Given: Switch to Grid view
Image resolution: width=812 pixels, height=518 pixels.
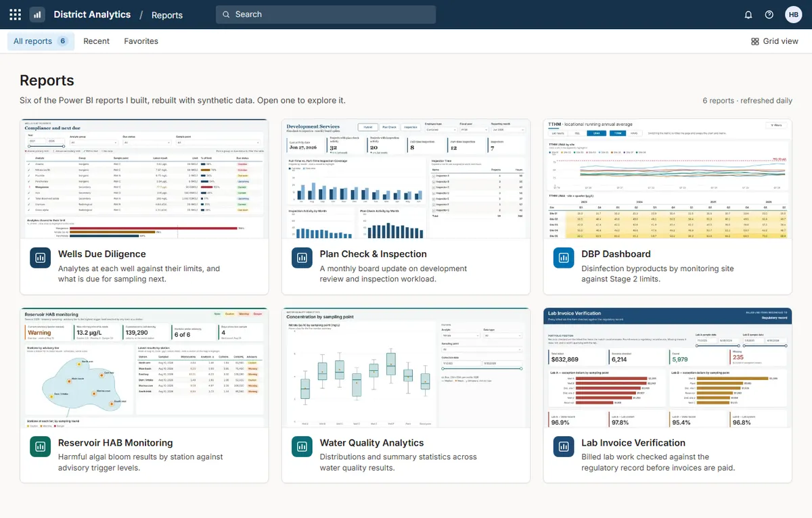Looking at the screenshot, I should pyautogui.click(x=774, y=41).
